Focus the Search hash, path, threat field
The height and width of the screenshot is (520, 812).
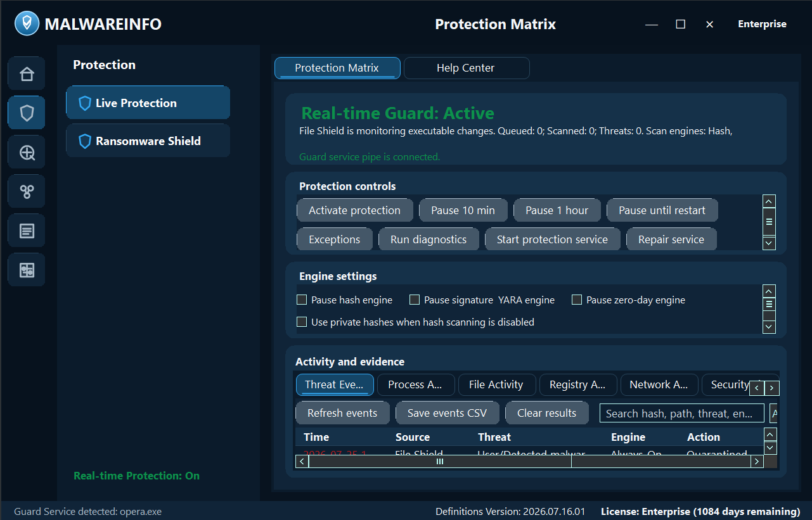(x=682, y=414)
